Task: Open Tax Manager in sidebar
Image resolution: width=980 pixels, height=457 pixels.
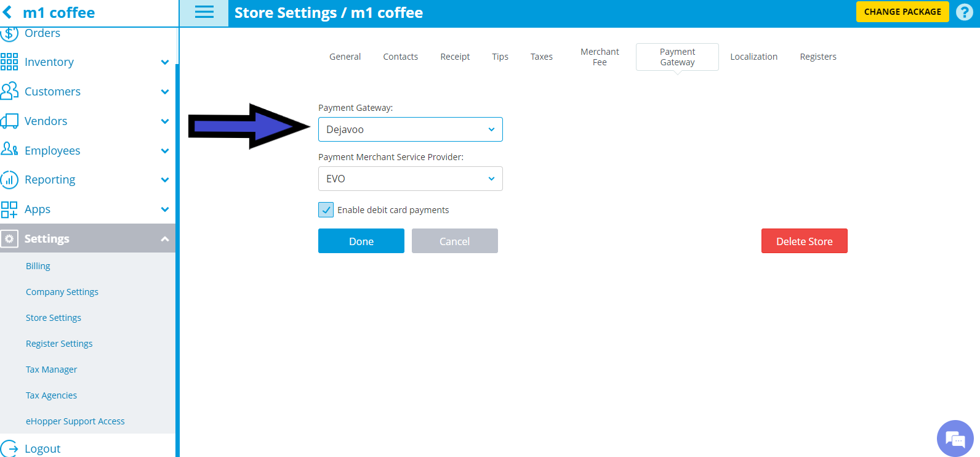Action: [x=52, y=370]
